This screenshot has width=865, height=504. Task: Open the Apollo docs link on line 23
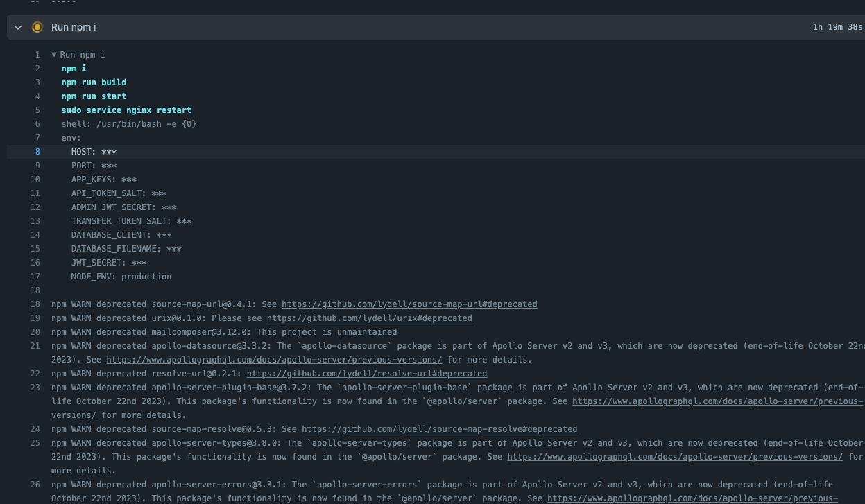(x=717, y=401)
